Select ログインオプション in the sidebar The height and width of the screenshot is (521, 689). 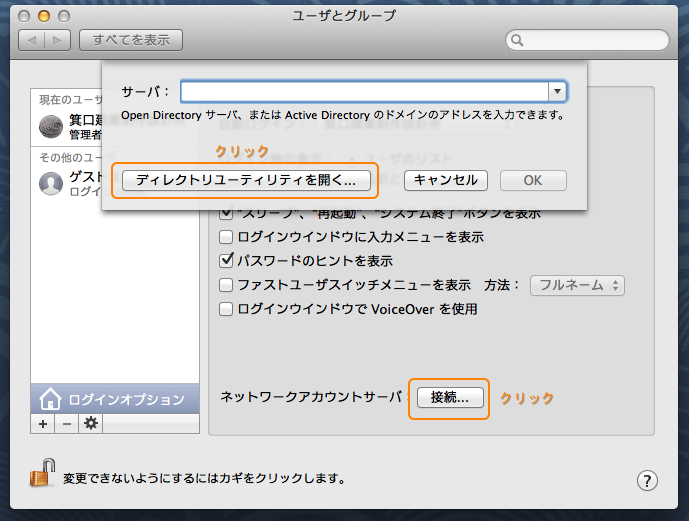tap(115, 399)
